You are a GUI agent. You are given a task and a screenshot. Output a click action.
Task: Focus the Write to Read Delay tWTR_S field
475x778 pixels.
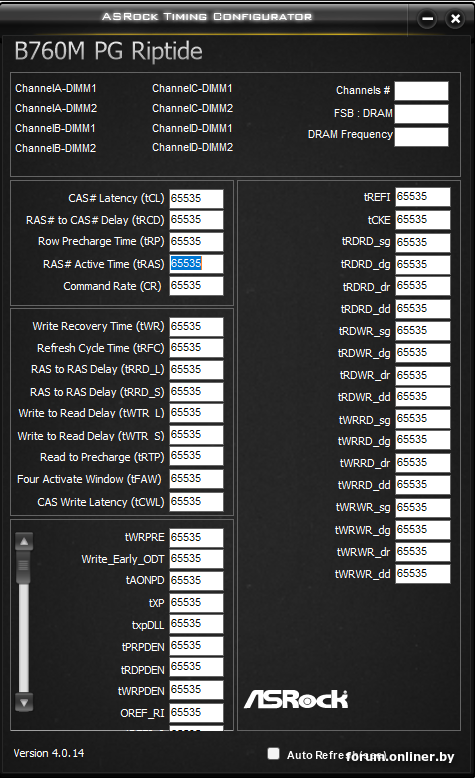click(196, 435)
